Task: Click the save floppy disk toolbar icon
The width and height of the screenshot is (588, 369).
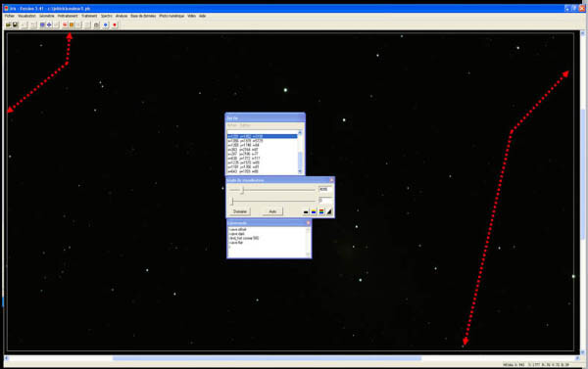Action: [x=15, y=24]
